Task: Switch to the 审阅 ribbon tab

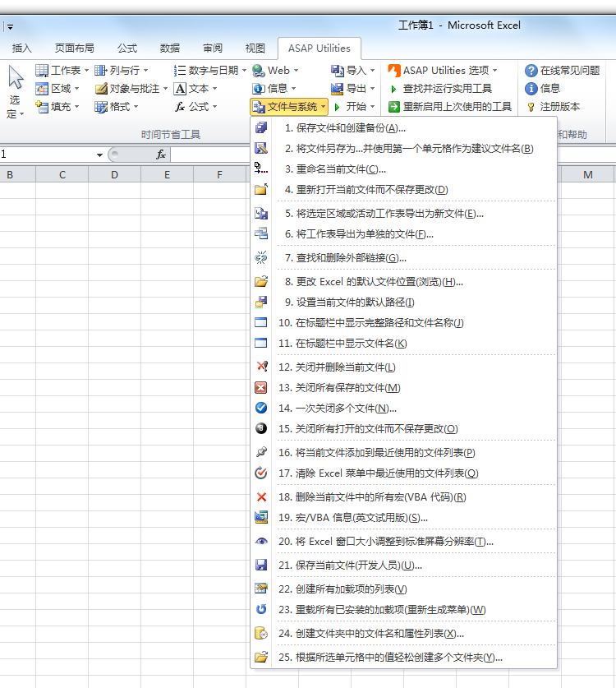Action: [x=213, y=48]
